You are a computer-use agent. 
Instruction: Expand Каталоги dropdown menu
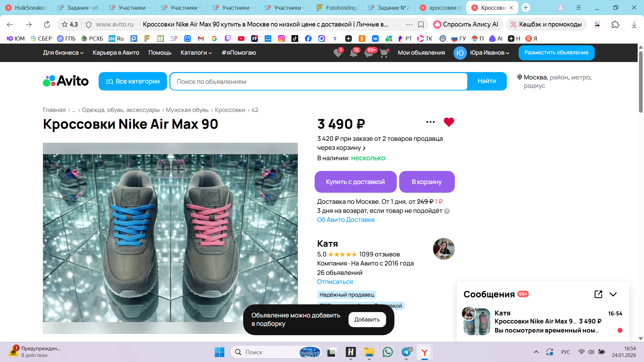[x=196, y=53]
